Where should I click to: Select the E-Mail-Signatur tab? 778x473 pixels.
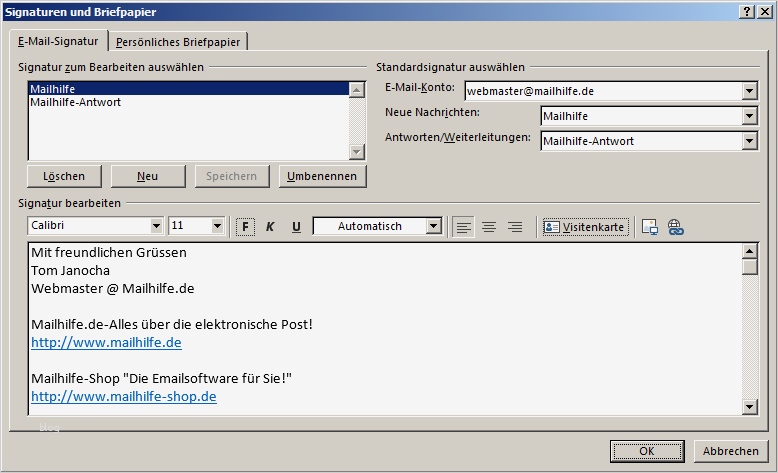tap(58, 41)
